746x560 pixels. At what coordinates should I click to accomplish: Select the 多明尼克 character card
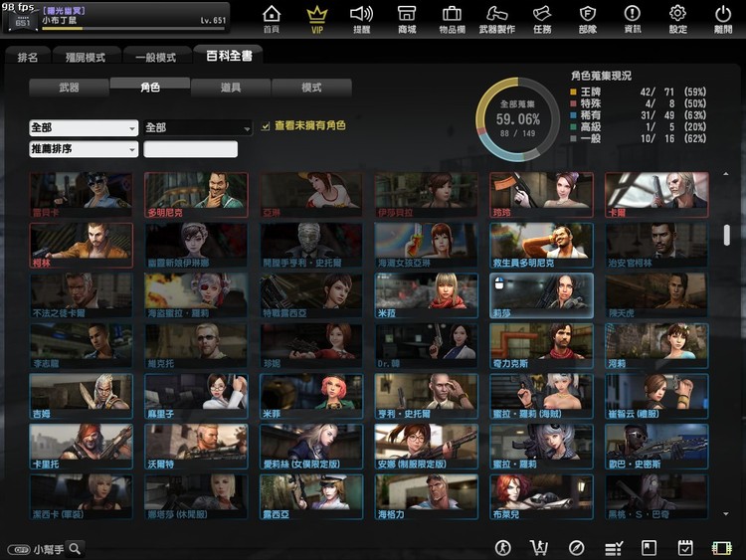196,195
